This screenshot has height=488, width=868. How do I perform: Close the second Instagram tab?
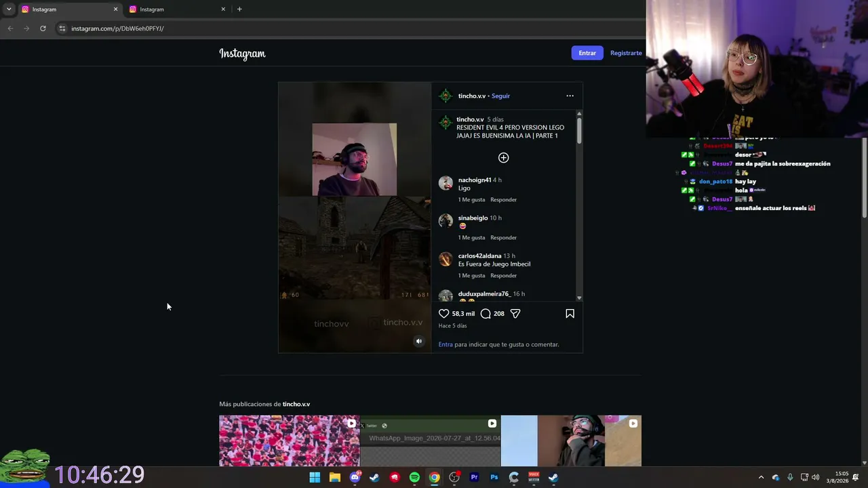(223, 9)
